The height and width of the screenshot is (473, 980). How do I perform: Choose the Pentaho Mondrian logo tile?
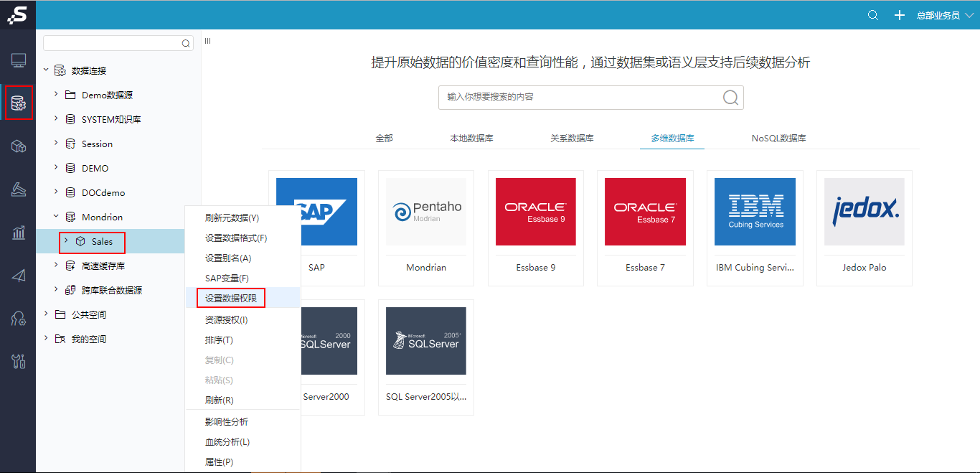point(426,212)
